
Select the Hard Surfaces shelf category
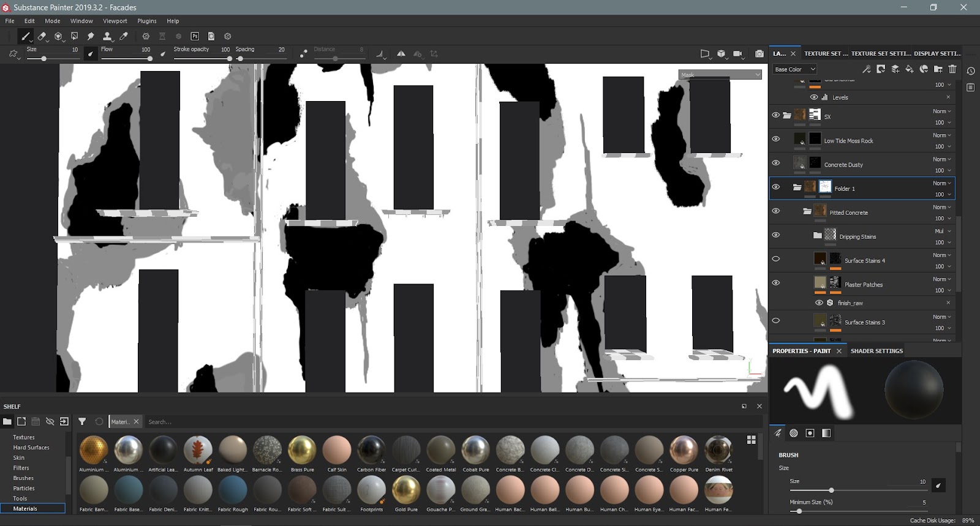point(31,448)
